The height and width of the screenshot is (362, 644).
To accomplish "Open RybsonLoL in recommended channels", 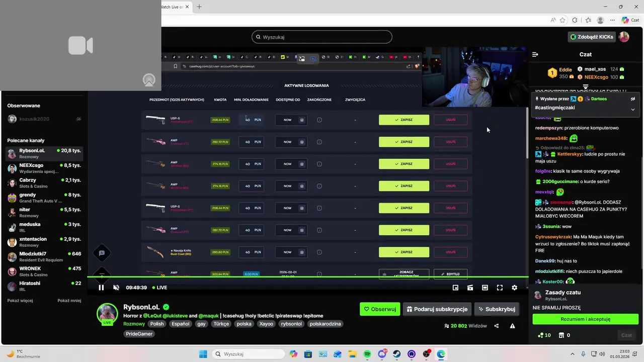I will [x=44, y=153].
